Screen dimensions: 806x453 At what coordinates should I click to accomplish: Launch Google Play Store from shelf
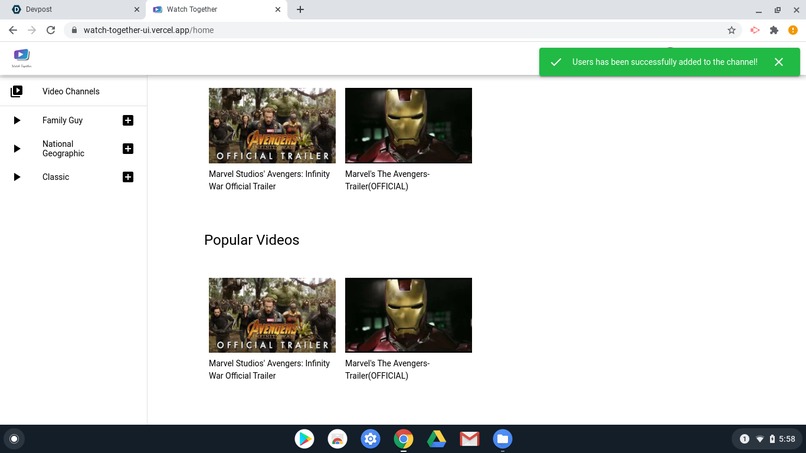(x=304, y=439)
